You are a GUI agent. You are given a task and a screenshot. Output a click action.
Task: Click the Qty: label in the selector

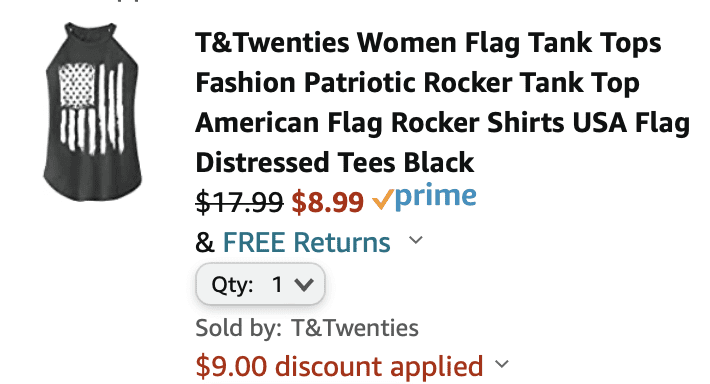(232, 285)
